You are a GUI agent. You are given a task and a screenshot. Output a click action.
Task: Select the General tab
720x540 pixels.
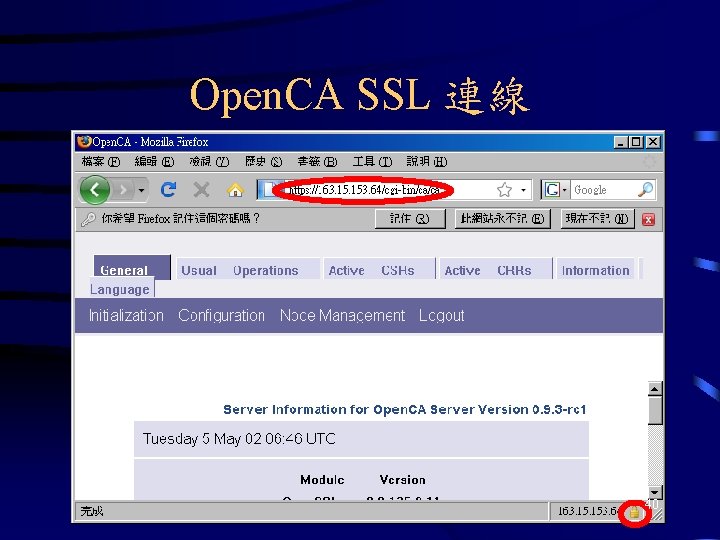click(x=131, y=268)
